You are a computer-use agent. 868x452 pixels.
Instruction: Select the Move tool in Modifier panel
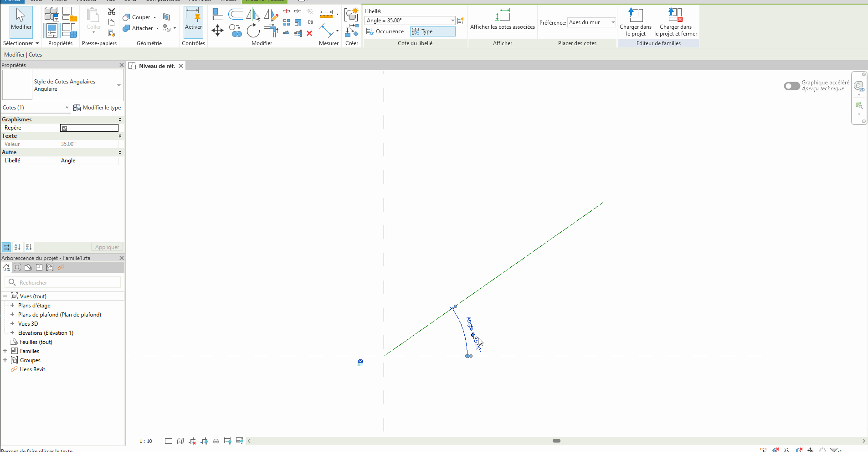click(217, 31)
